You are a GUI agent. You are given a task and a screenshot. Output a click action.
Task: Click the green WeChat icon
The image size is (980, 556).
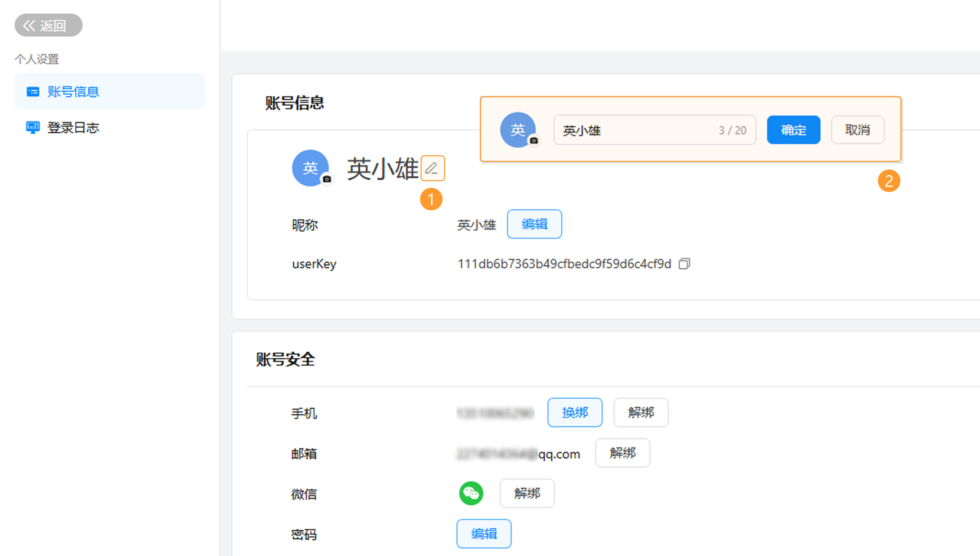471,493
